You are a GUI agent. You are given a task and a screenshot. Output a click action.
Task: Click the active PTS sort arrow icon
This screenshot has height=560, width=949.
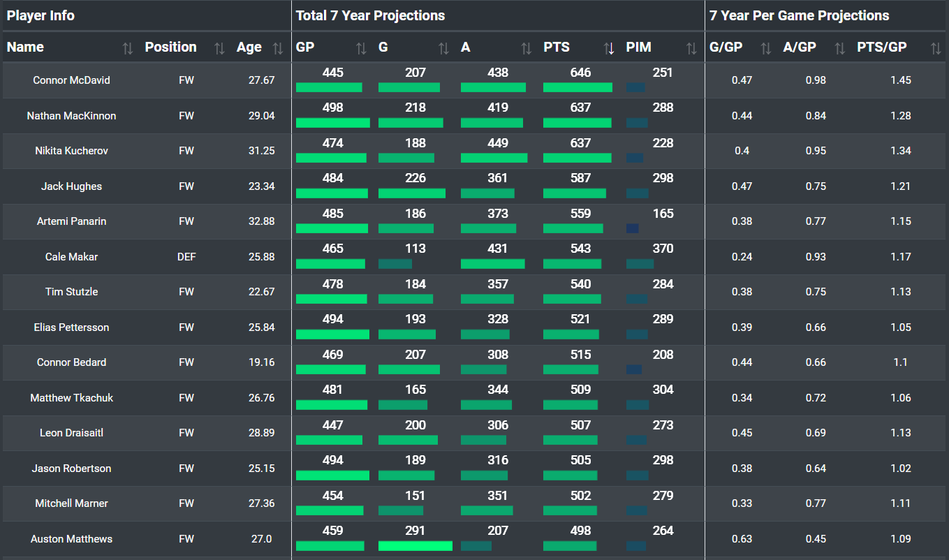(609, 48)
